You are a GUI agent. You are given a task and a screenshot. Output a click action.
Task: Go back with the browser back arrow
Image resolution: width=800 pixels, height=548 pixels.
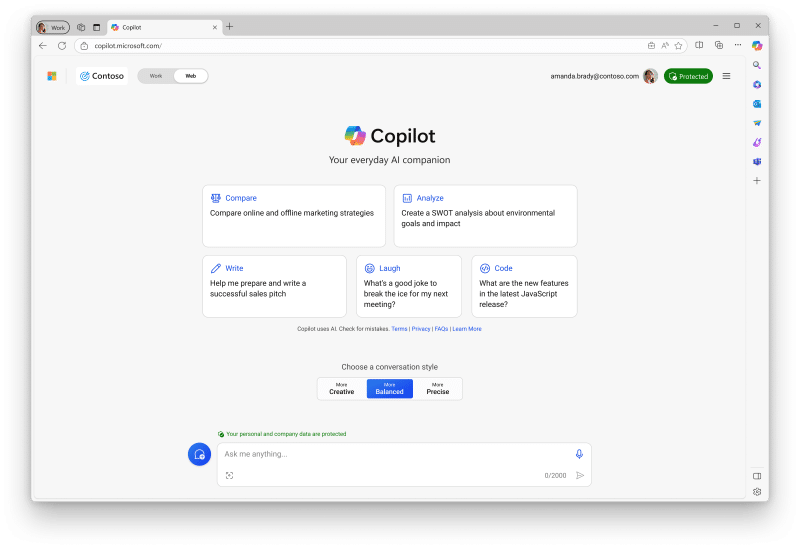click(43, 46)
